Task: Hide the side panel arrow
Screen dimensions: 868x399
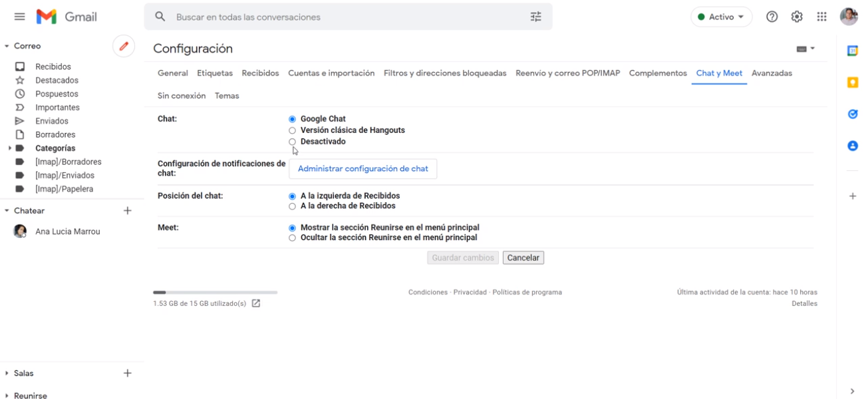Action: point(853,391)
